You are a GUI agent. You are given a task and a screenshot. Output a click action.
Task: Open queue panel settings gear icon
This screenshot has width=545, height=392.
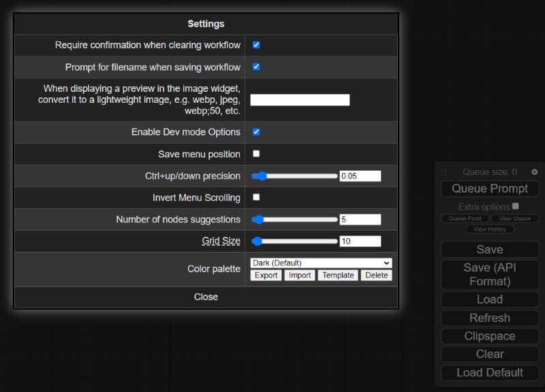[534, 171]
